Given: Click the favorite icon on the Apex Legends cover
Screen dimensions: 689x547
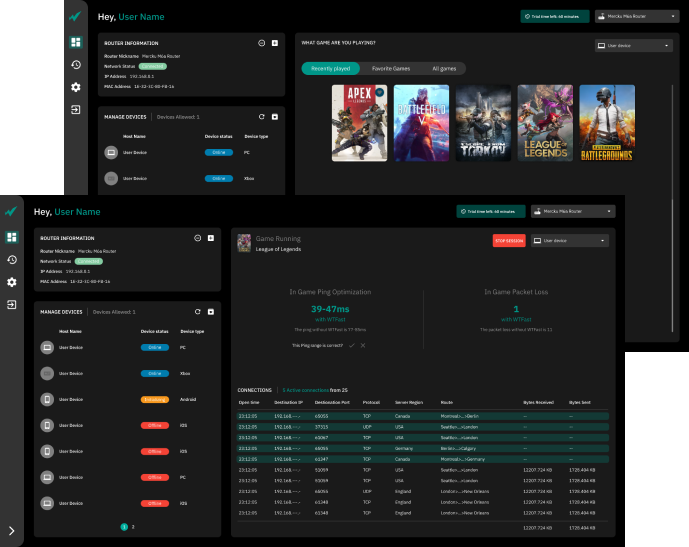Looking at the screenshot, I should click(x=379, y=92).
